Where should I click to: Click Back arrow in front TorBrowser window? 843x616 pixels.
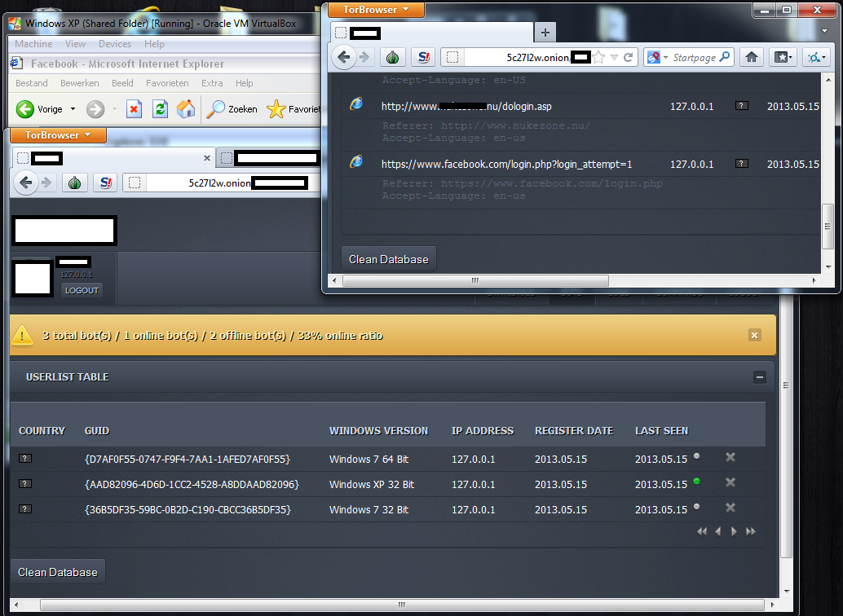tap(344, 57)
